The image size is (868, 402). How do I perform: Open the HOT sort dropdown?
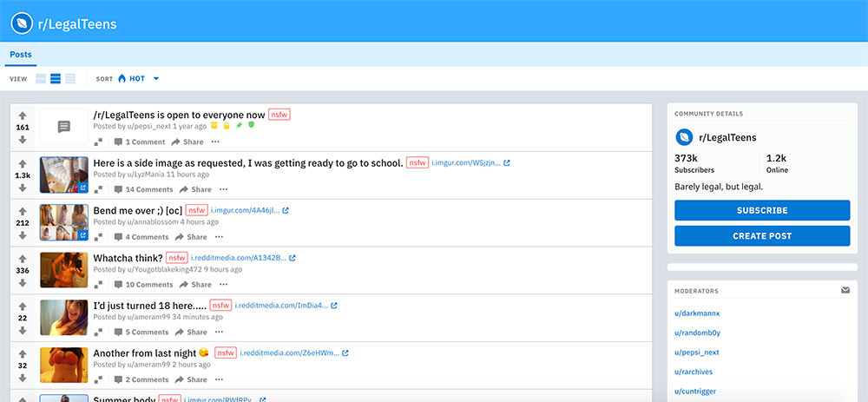(x=138, y=79)
